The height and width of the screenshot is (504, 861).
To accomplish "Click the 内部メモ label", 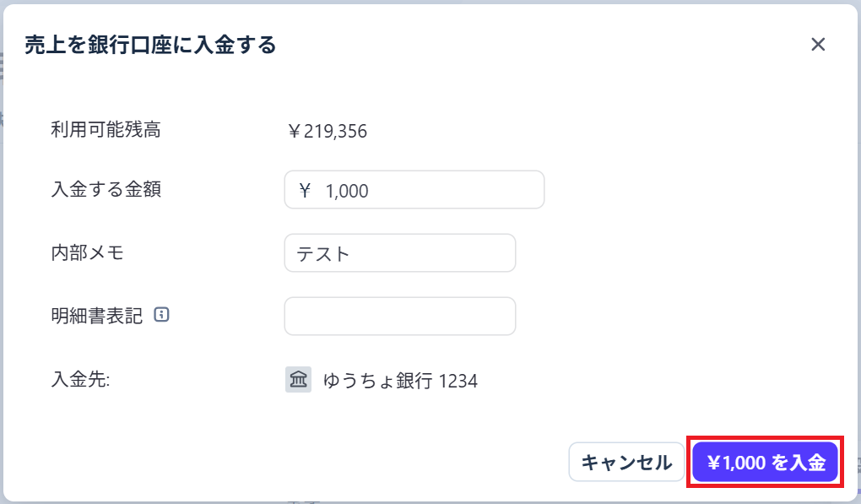I will point(87,252).
